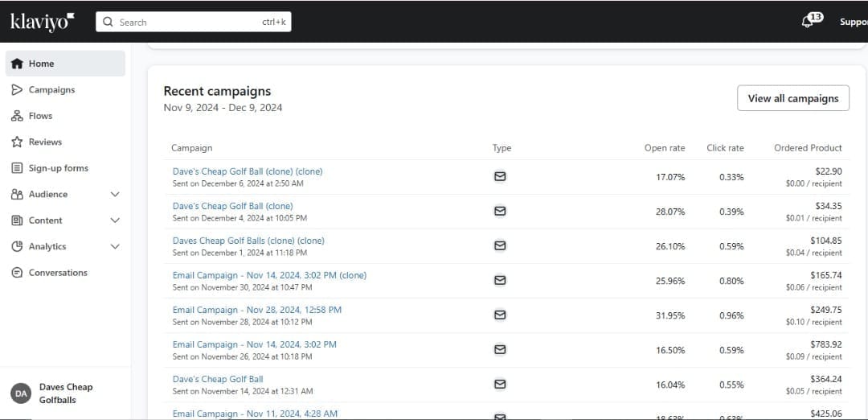868x420 pixels.
Task: Go to Home in the sidebar
Action: 65,64
